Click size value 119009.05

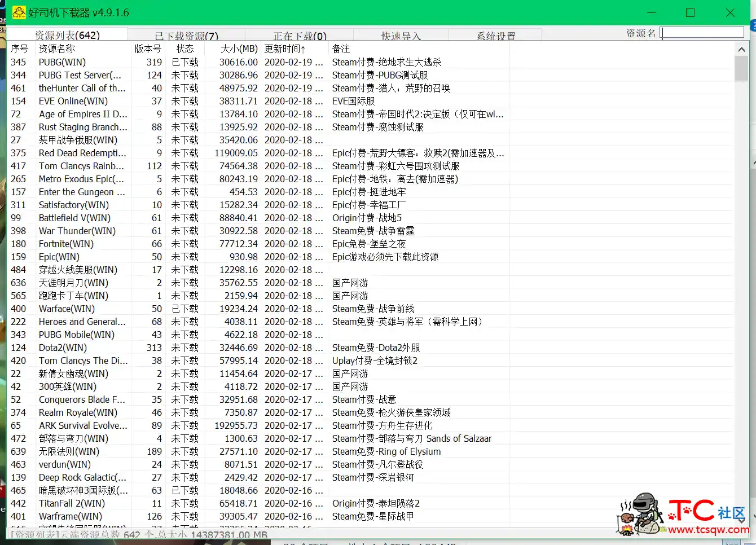236,153
